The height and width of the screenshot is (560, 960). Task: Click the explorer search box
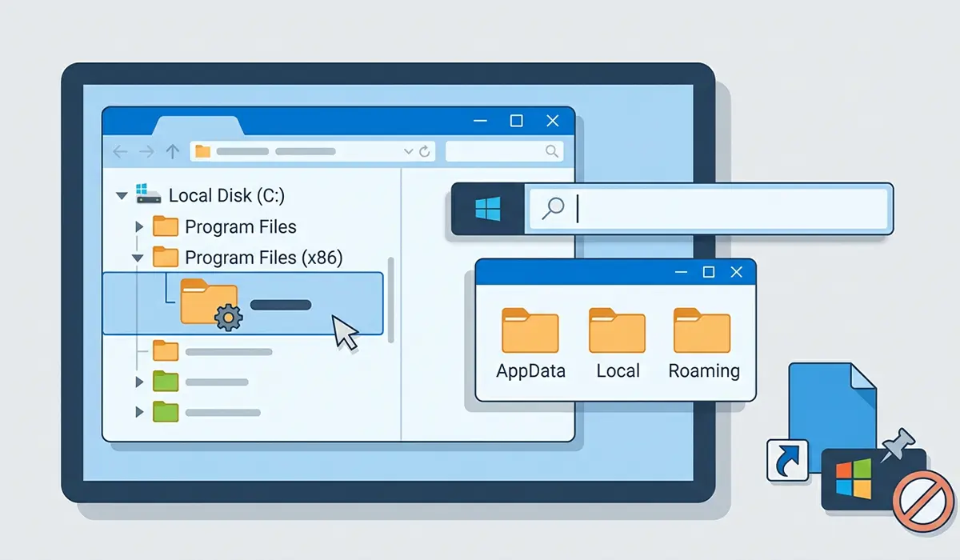(504, 151)
